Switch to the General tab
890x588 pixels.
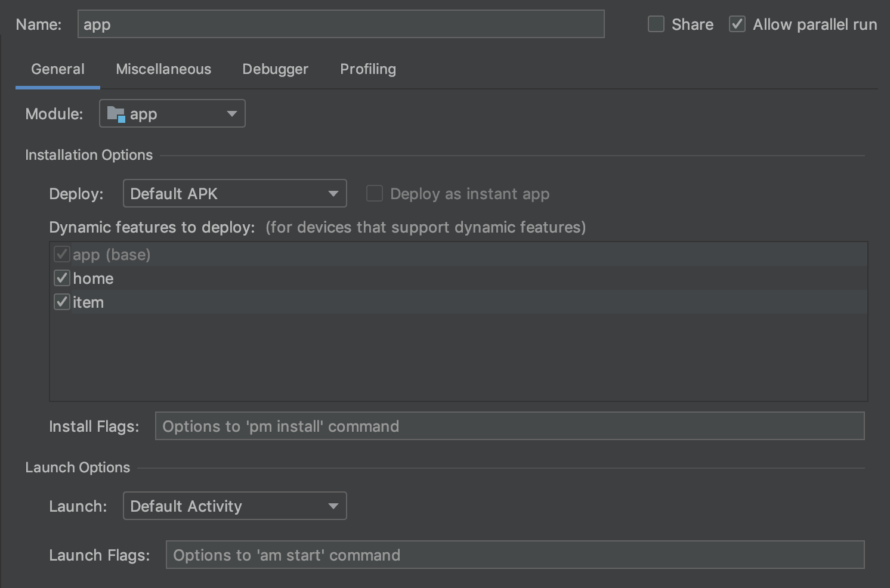[x=58, y=69]
